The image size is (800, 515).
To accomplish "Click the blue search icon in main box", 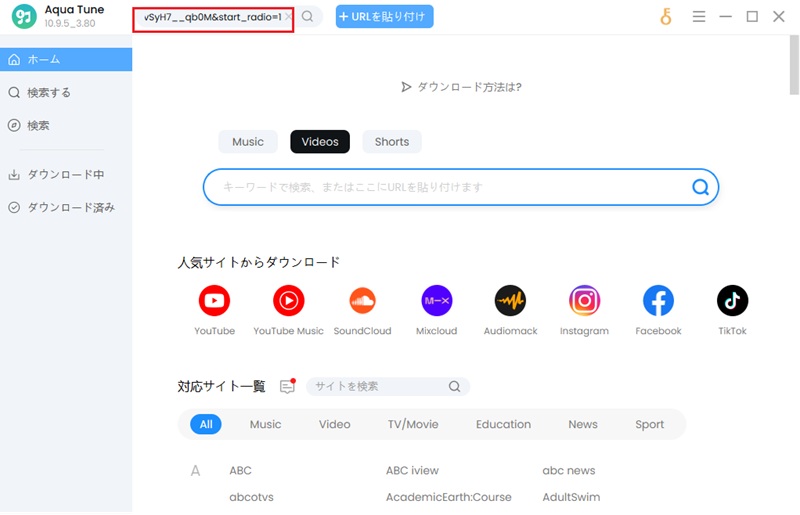I will coord(700,187).
